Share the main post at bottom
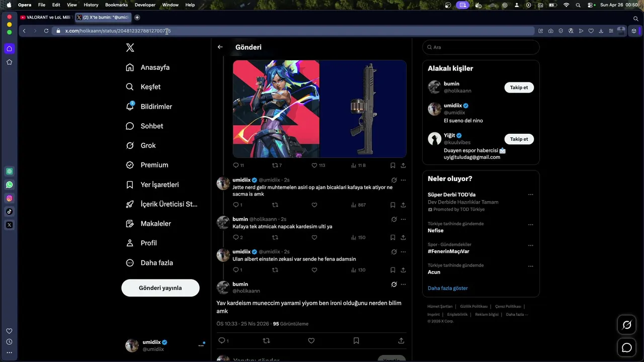This screenshot has width=644, height=362. tap(401, 340)
